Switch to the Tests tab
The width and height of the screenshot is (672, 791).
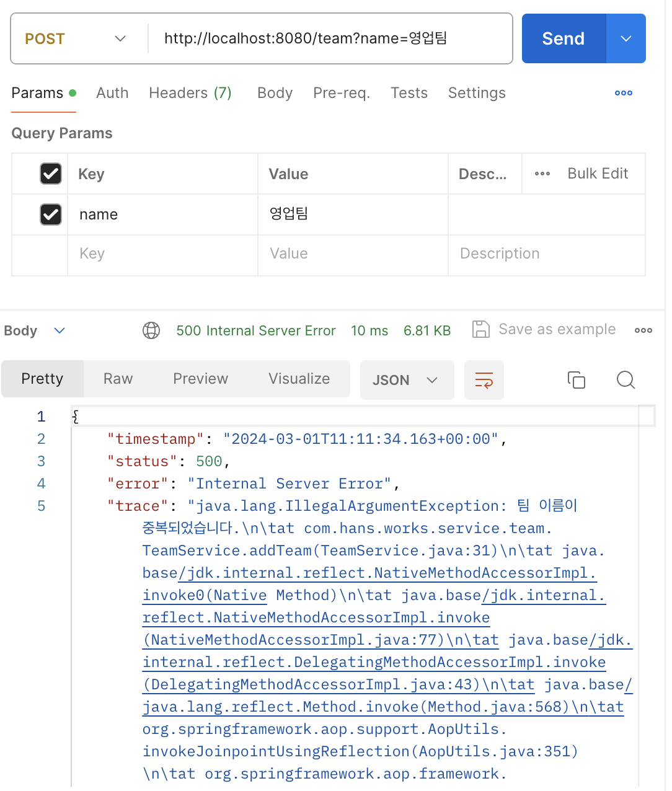(409, 93)
